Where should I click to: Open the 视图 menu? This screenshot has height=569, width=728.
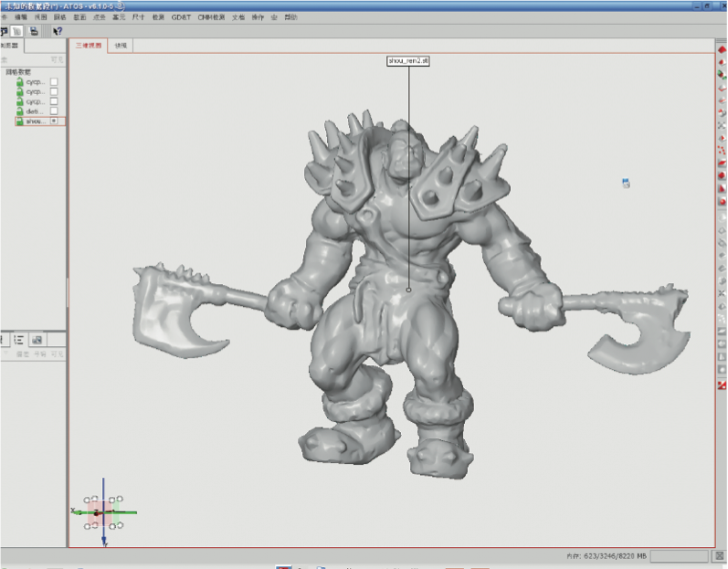(x=40, y=17)
